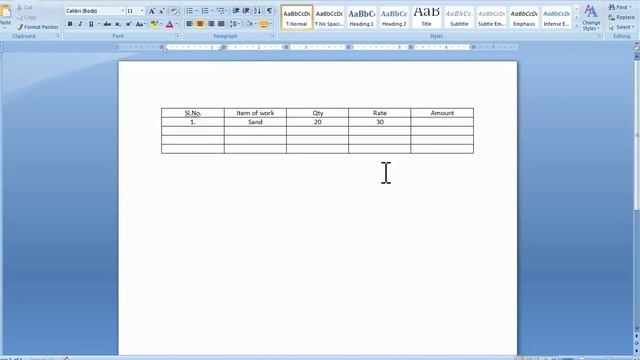The height and width of the screenshot is (360, 640).
Task: Click Find in Editing group
Action: tap(620, 7)
